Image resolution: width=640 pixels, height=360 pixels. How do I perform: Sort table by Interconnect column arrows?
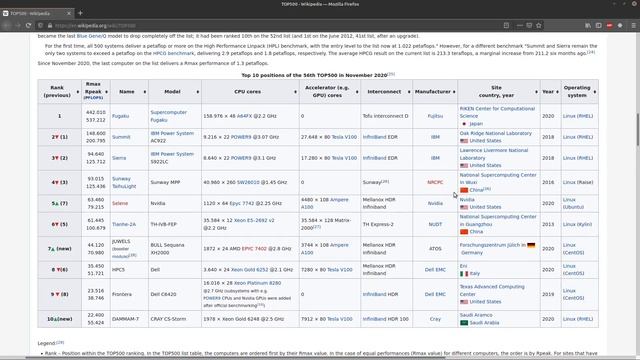tap(409, 92)
